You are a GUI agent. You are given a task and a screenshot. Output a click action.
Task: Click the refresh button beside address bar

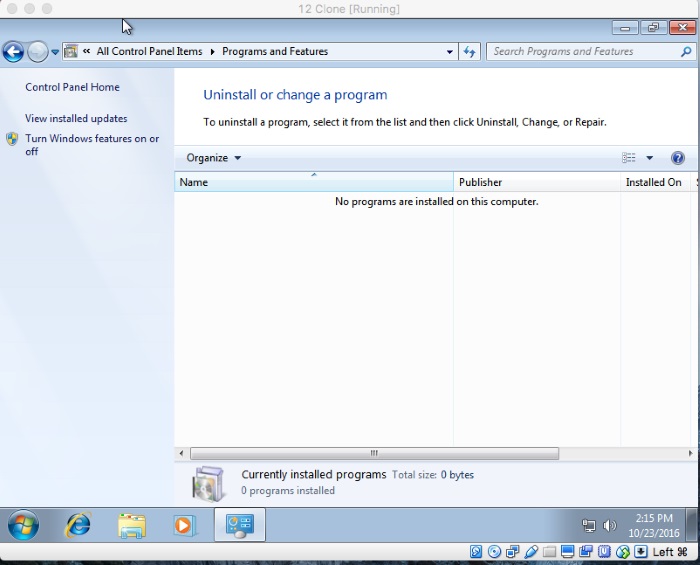470,52
